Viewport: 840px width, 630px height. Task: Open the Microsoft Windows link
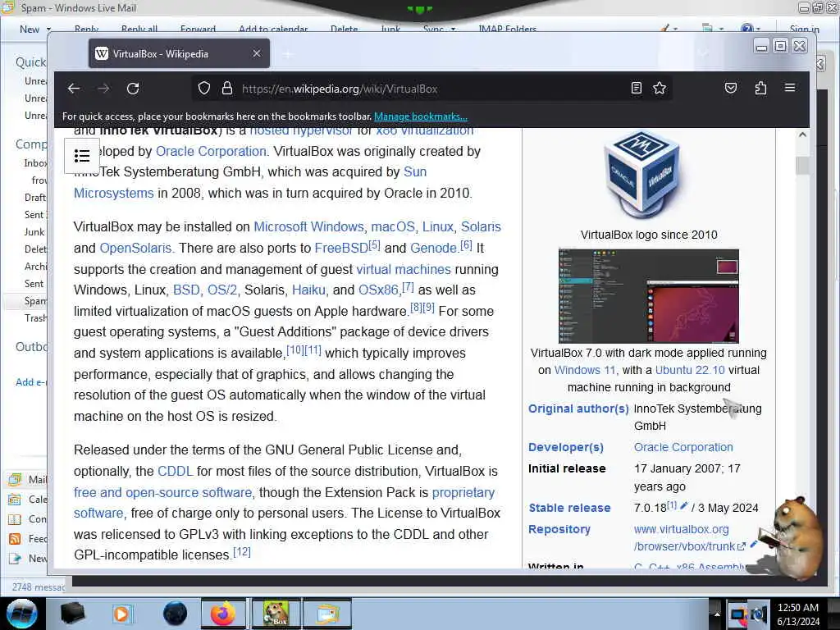click(308, 227)
